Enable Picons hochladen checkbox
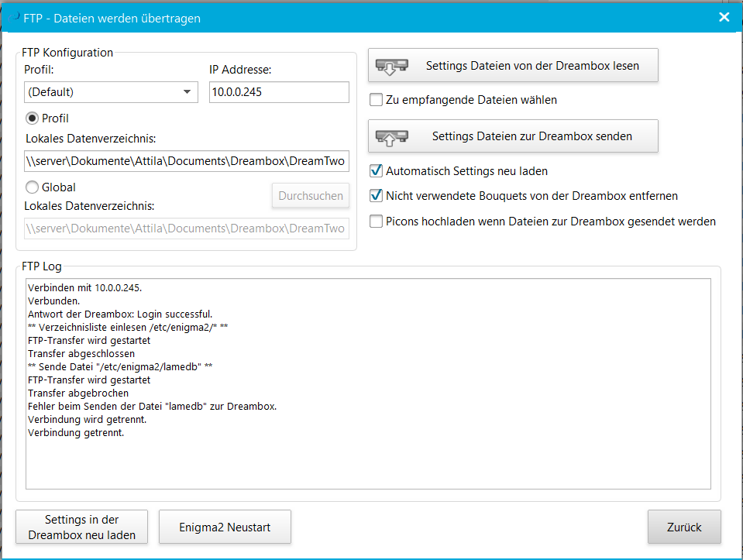Viewport: 743px width, 560px height. click(x=377, y=222)
